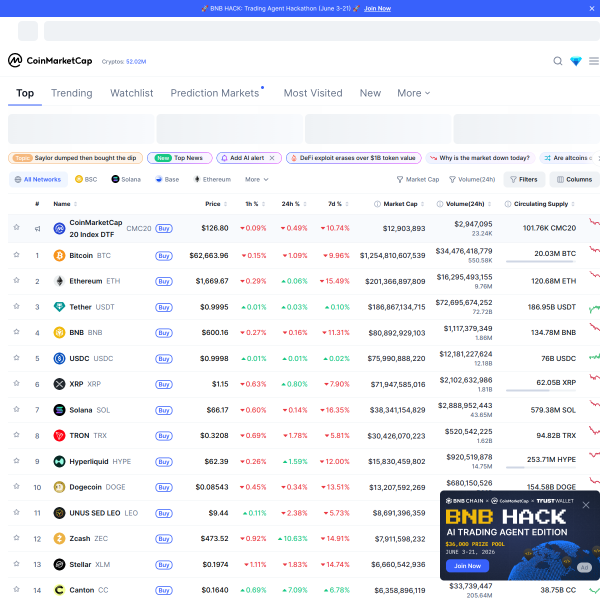600x600 pixels.
Task: Click XRP circulating supply progress bar
Action: pos(541,390)
